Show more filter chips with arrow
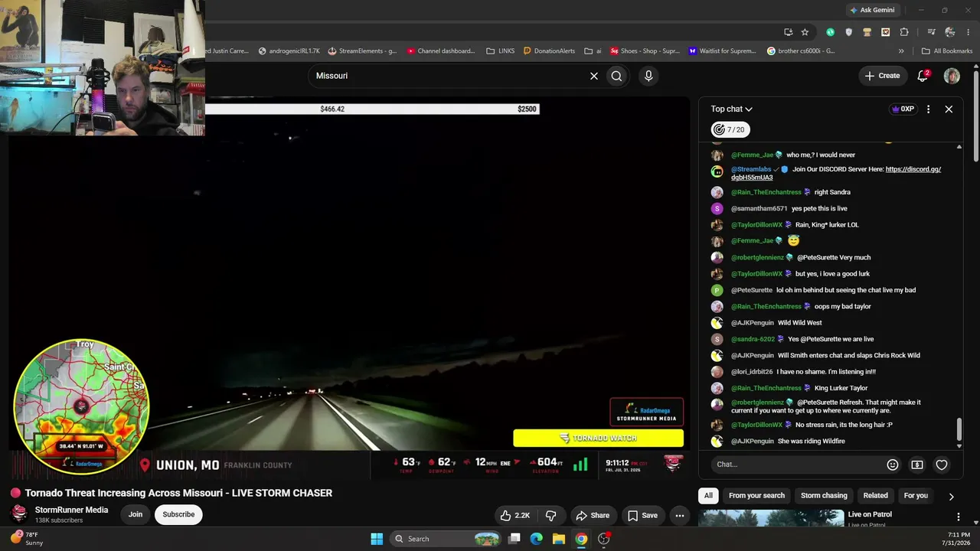The width and height of the screenshot is (980, 551). 951,497
